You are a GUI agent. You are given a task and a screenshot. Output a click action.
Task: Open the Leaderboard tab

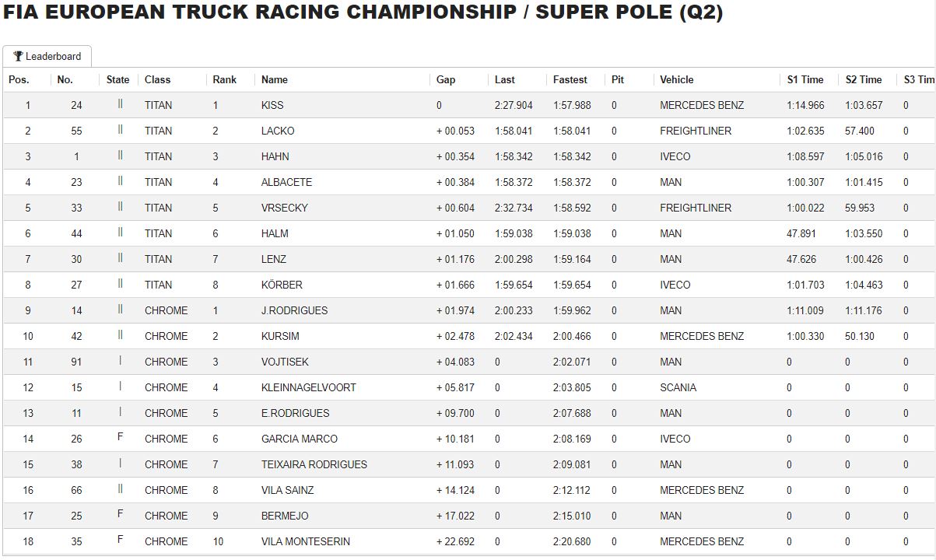point(47,57)
